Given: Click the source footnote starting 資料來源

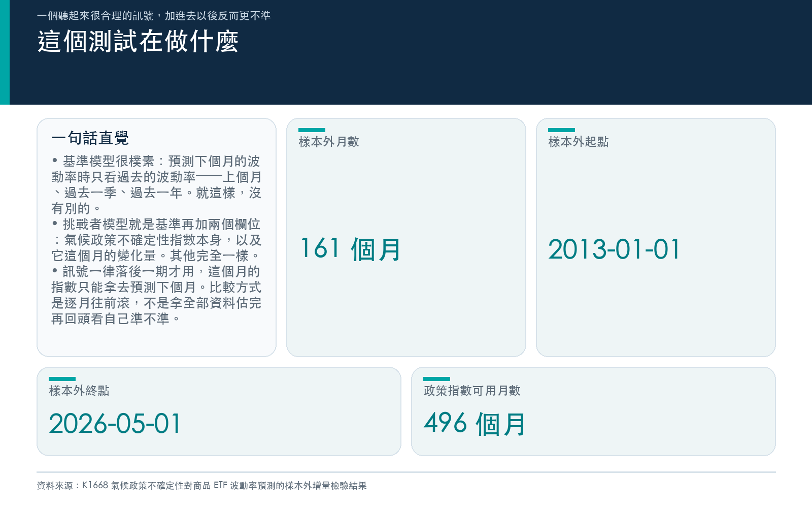Looking at the screenshot, I should click(x=201, y=486).
